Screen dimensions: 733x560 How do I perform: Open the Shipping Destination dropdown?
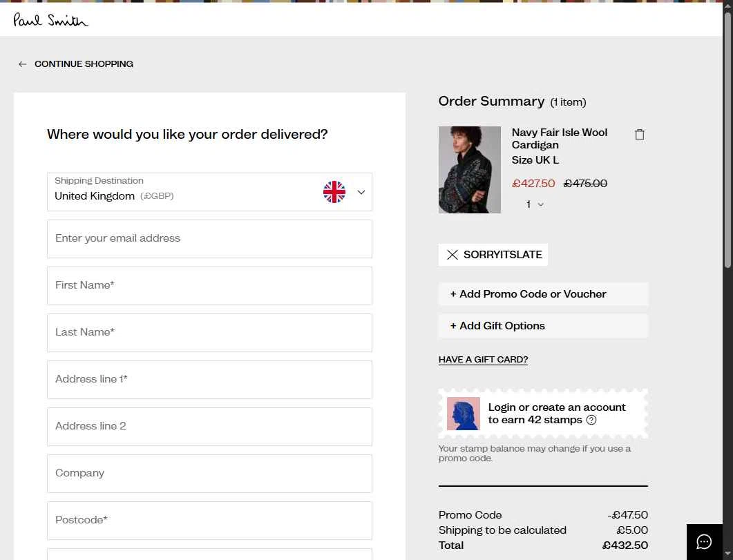(x=209, y=192)
